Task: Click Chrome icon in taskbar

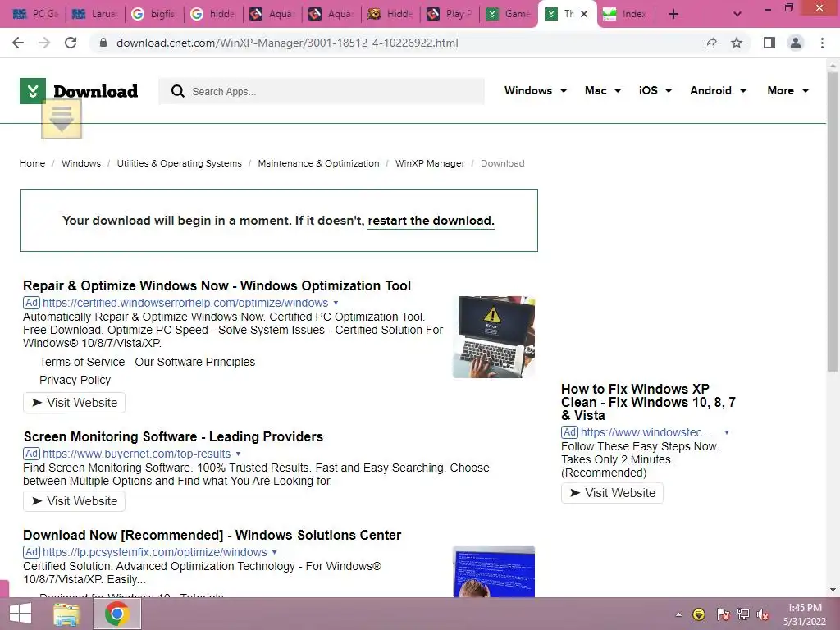Action: [x=117, y=614]
